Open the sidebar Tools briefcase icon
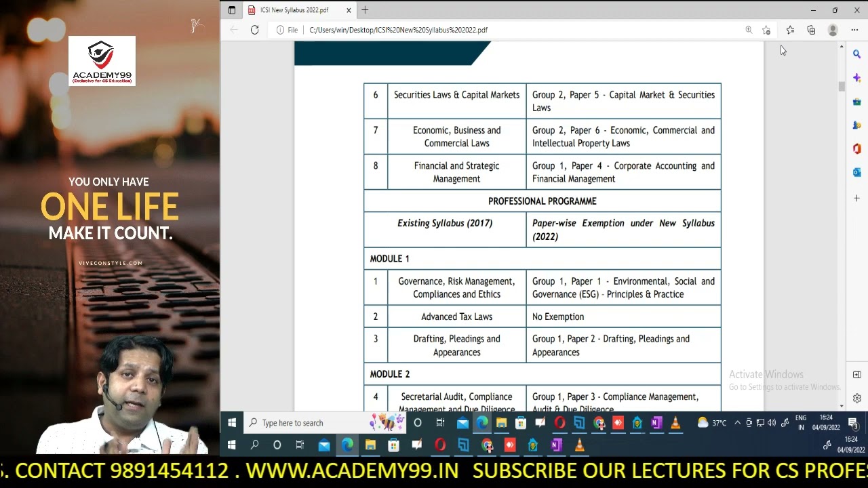The width and height of the screenshot is (868, 488). pyautogui.click(x=857, y=102)
